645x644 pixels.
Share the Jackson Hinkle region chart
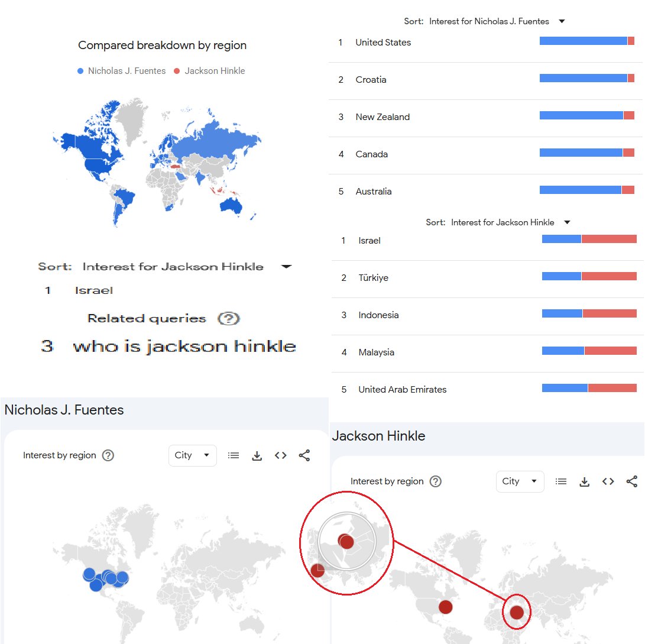tap(632, 481)
